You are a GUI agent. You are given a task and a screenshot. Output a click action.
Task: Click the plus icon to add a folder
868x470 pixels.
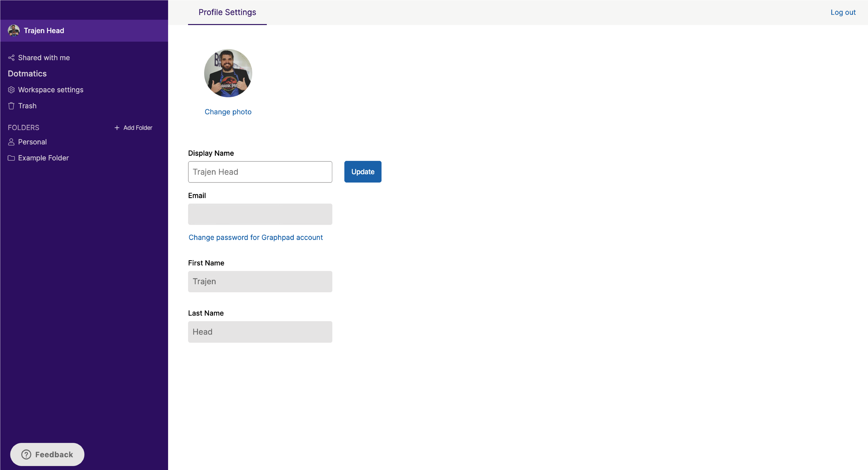pyautogui.click(x=117, y=127)
